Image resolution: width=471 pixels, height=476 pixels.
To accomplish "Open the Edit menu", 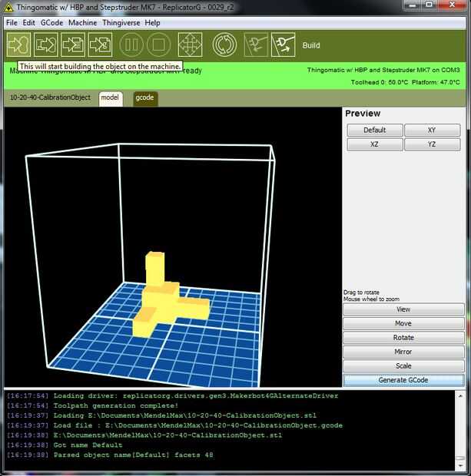I will point(29,23).
